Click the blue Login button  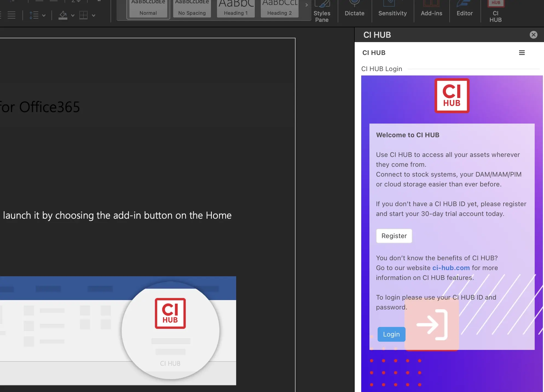(391, 334)
